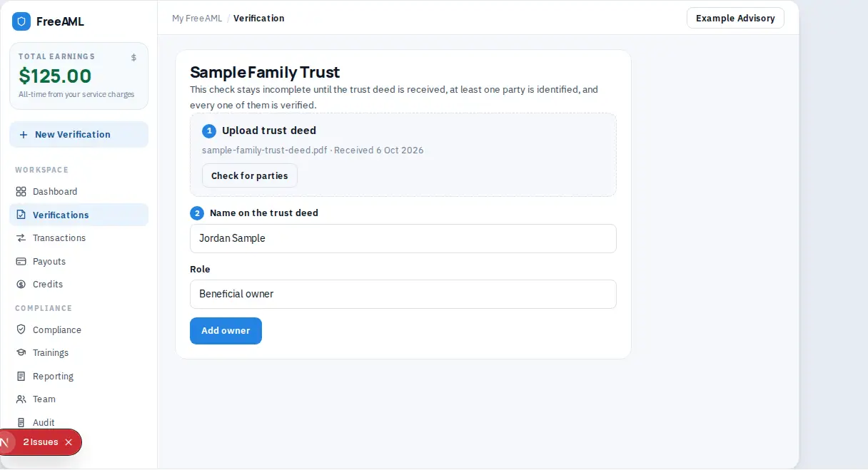Open the 2 Issues error badge
Image resolution: width=868 pixels, height=470 pixels.
[40, 442]
